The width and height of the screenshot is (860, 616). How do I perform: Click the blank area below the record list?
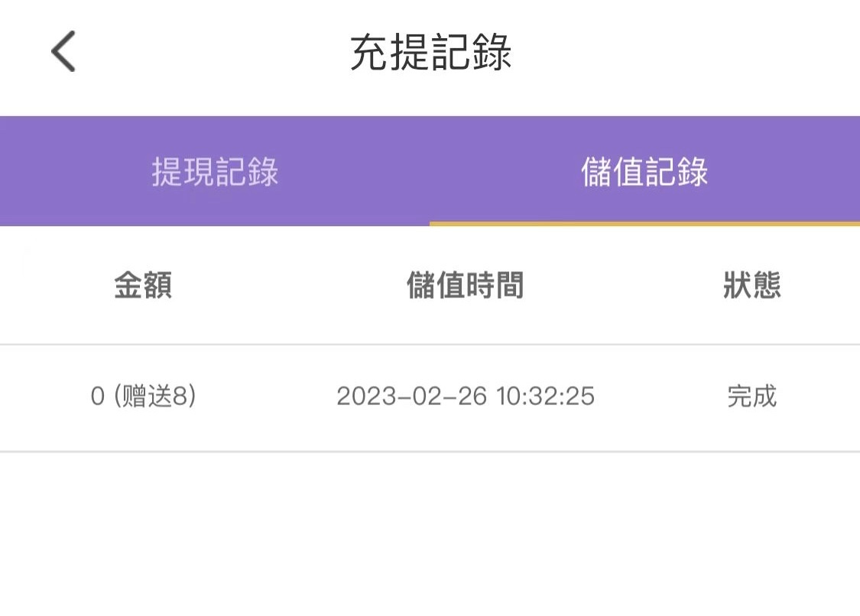coord(430,535)
